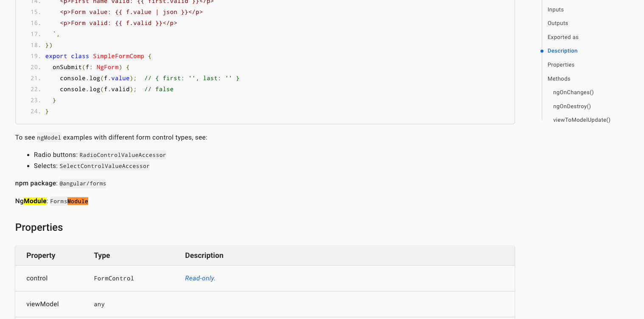
Task: Open the viewToModelUpdate() method entry
Action: (581, 120)
